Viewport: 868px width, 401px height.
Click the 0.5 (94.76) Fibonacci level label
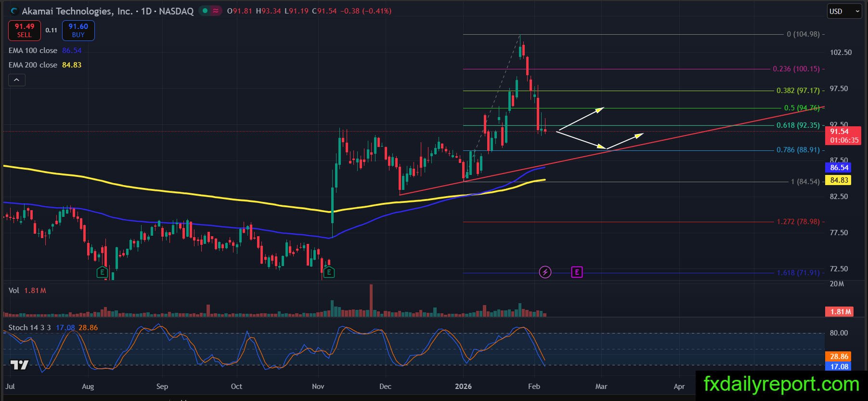(x=802, y=108)
